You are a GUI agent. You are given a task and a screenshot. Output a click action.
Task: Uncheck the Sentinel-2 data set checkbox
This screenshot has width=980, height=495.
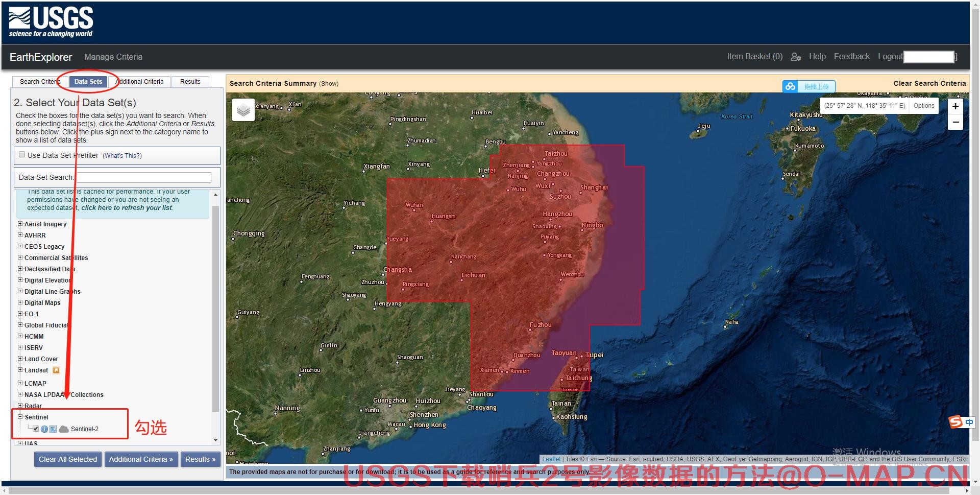pos(36,429)
